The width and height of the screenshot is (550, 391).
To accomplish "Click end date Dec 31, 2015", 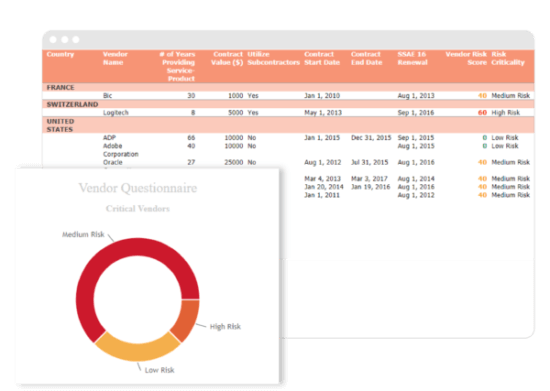I will (x=371, y=137).
